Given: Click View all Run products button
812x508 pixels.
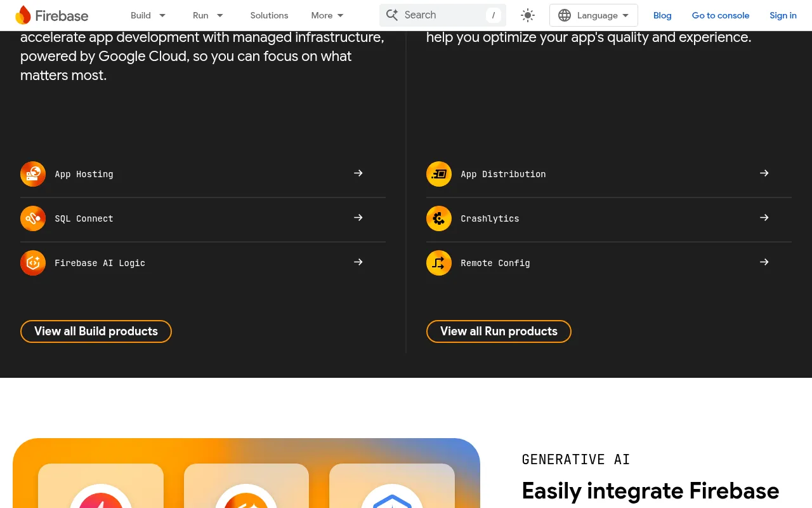Looking at the screenshot, I should click(499, 331).
